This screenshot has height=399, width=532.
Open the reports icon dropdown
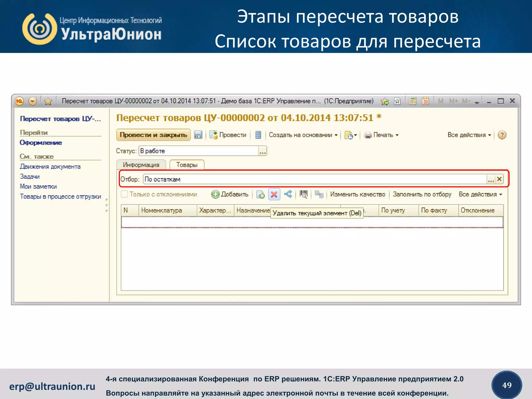click(x=351, y=135)
